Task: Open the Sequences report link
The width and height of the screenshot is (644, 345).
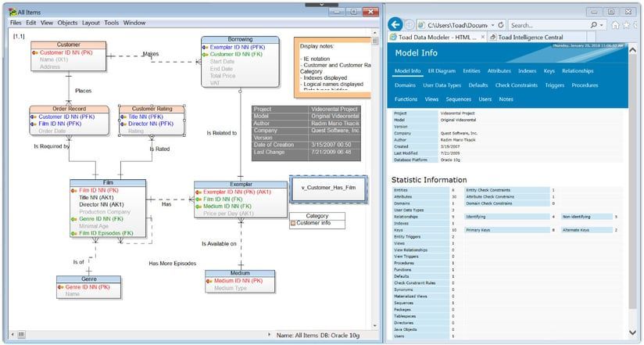Action: (458, 99)
